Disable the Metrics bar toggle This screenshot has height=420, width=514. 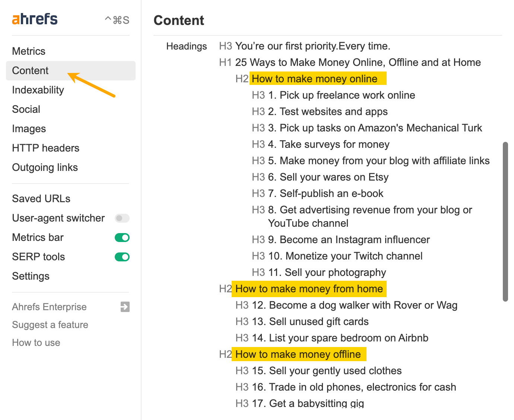tap(122, 237)
